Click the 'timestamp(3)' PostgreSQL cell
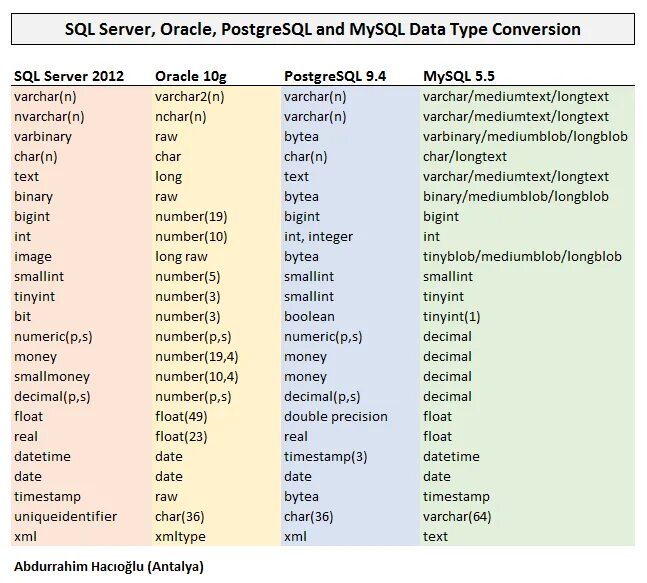 click(x=326, y=457)
